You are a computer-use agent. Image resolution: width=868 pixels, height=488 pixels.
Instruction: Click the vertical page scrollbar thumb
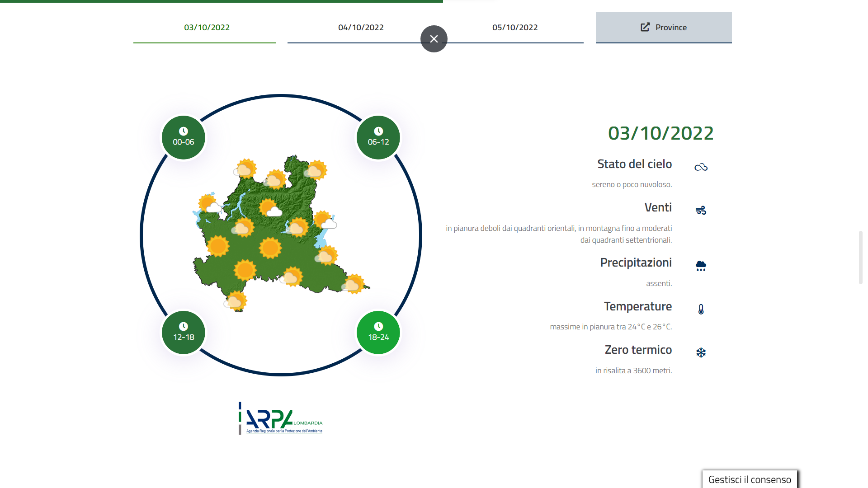(x=861, y=258)
